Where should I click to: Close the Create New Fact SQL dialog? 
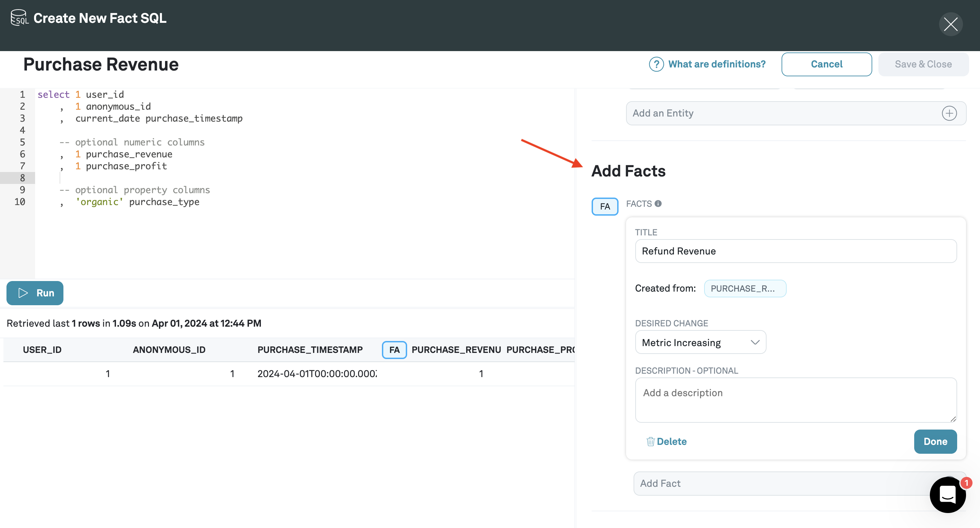(950, 24)
